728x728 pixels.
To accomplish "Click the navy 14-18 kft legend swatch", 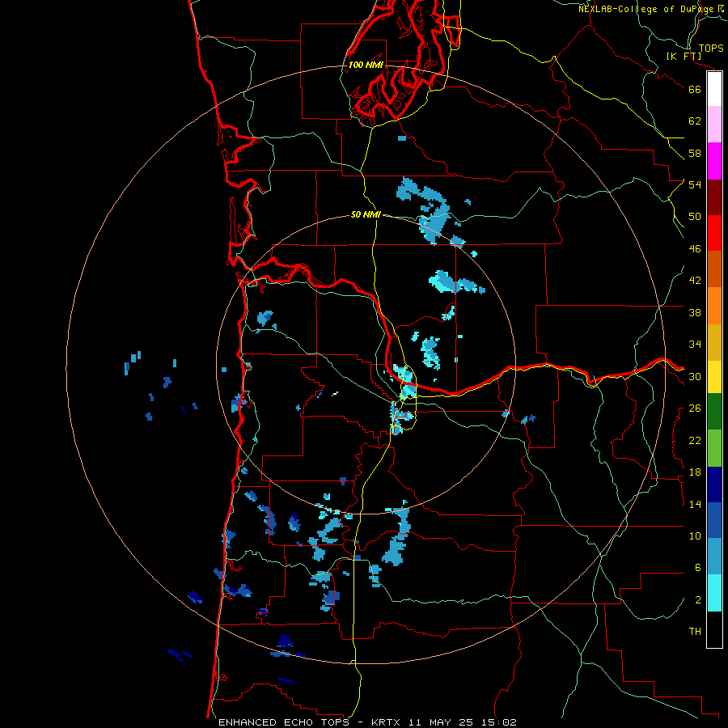I will pos(714,485).
